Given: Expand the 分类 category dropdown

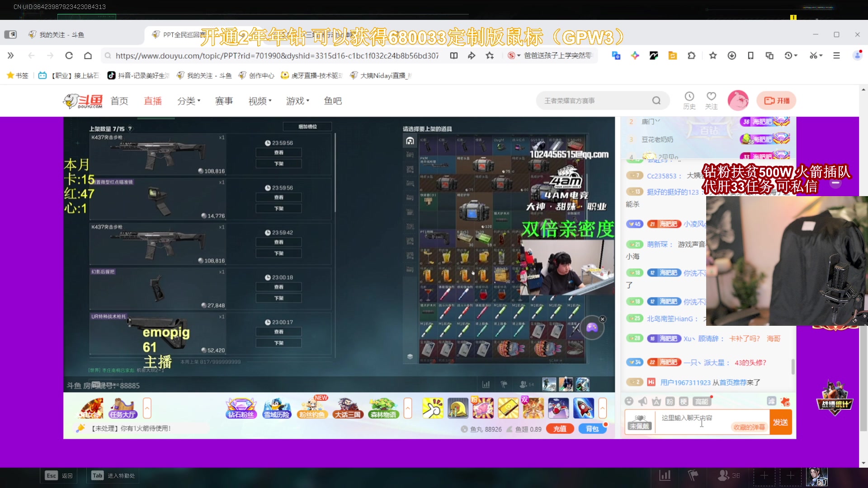Looking at the screenshot, I should [189, 101].
